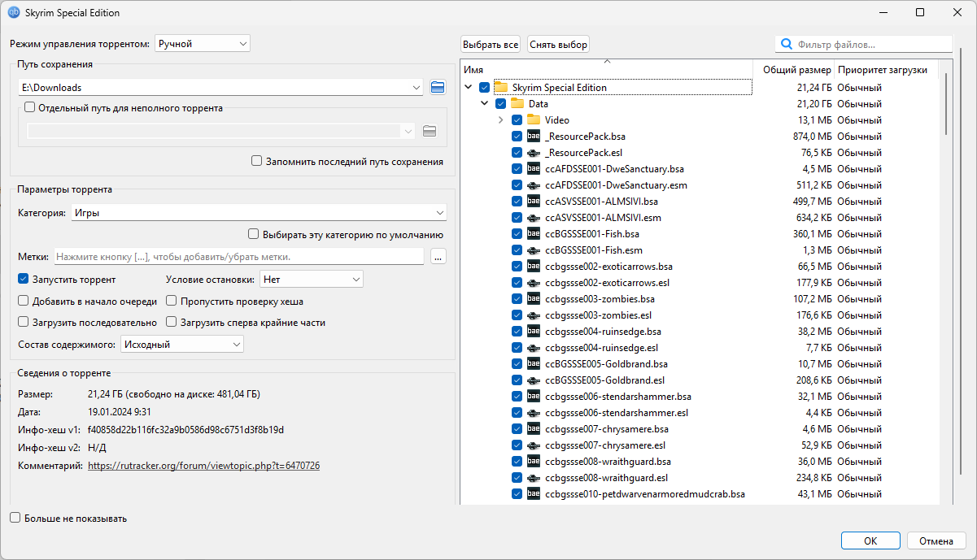Click the bsa file icon of _ResourcePack.bsa
The width and height of the screenshot is (977, 560).
(x=534, y=136)
